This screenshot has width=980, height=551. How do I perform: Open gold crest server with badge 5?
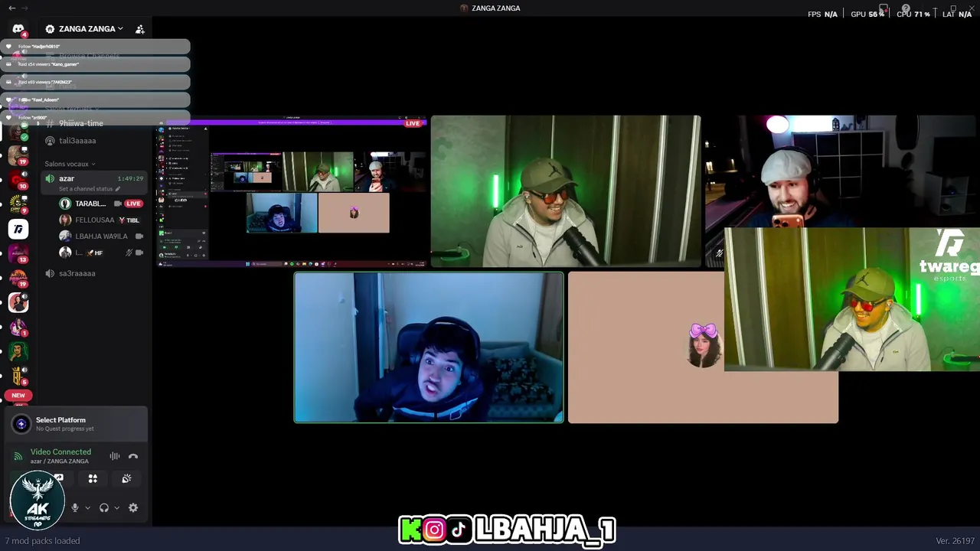(x=18, y=376)
